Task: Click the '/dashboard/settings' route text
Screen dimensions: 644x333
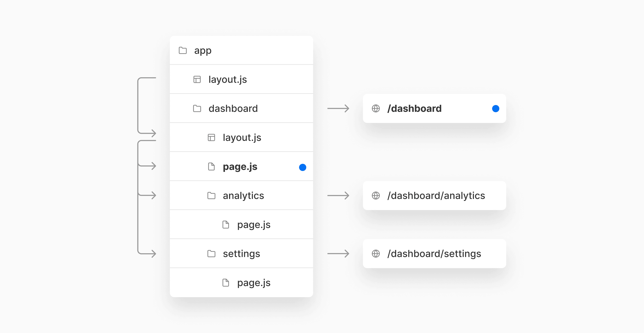Action: (x=434, y=254)
